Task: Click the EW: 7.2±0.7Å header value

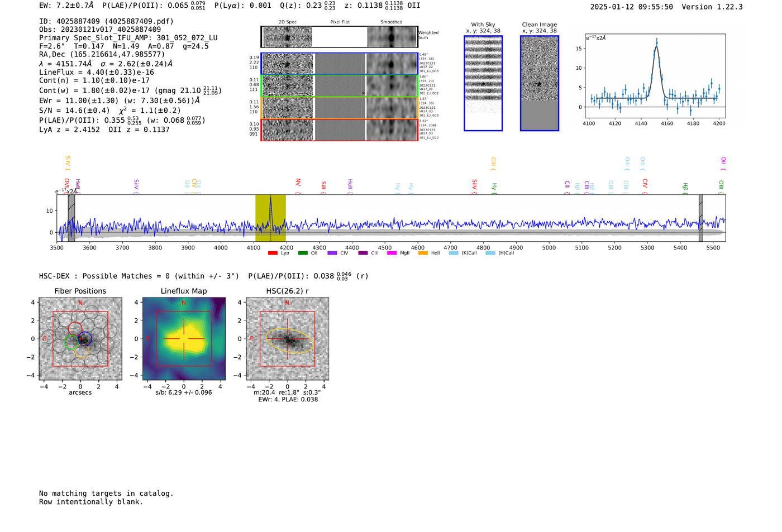Action: tap(66, 6)
